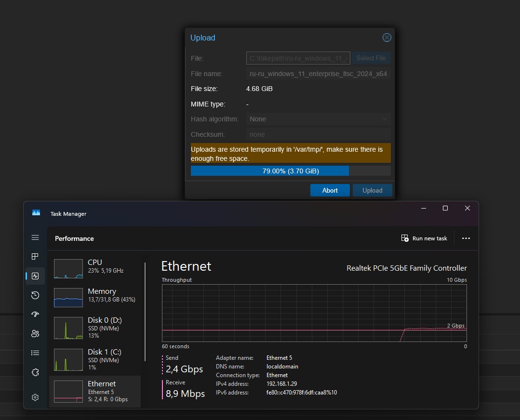Image resolution: width=520 pixels, height=420 pixels.
Task: Click the Connection type value Ethernet
Action: pyautogui.click(x=277, y=375)
